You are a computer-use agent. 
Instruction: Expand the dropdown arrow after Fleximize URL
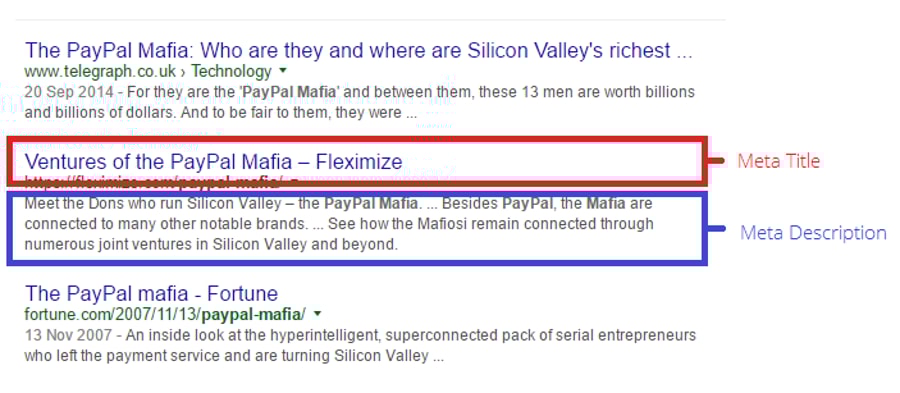click(x=294, y=182)
